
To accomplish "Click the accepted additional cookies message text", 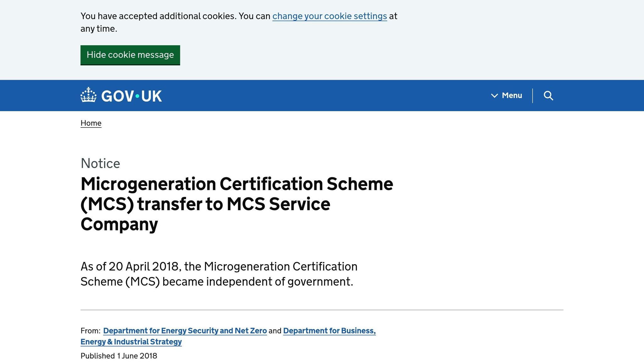I will (x=175, y=16).
